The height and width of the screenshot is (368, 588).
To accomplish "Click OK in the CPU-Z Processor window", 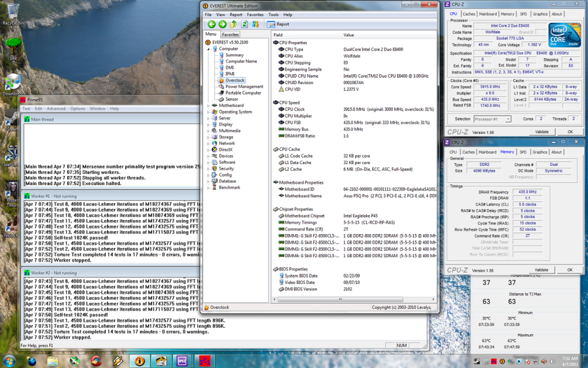I will click(570, 132).
